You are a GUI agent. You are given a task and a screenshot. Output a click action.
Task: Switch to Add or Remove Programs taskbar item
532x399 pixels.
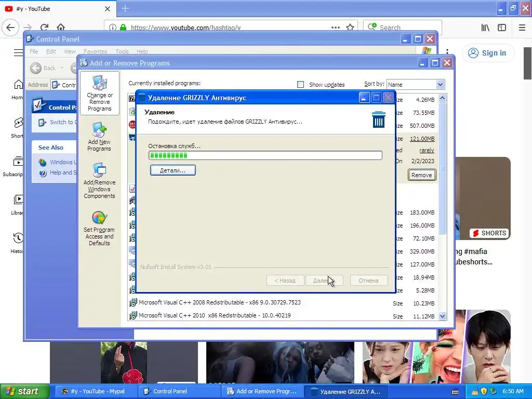(262, 391)
